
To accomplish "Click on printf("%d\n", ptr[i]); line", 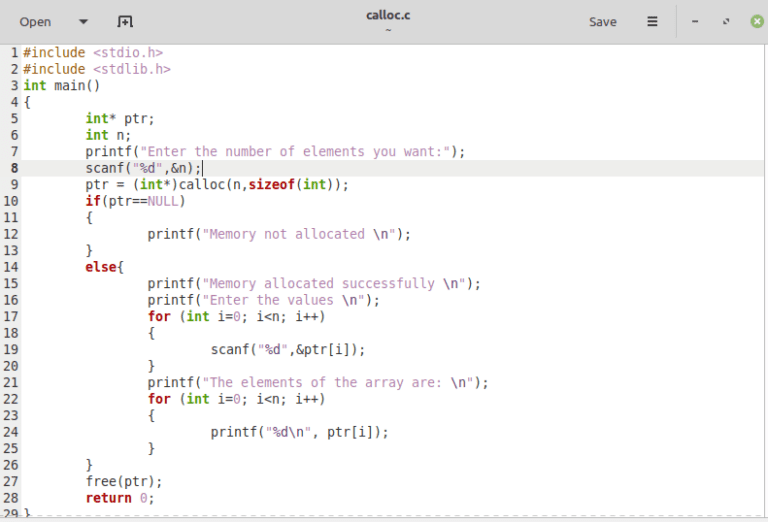I will [x=299, y=432].
